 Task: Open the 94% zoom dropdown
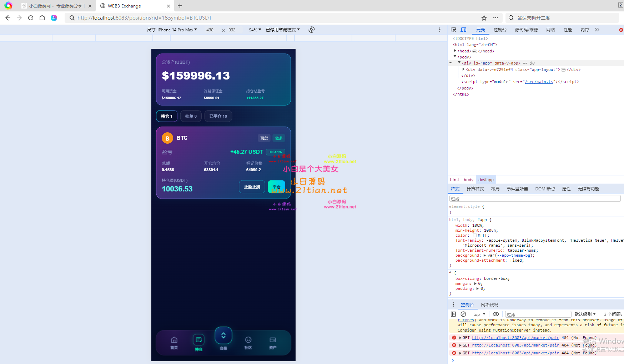(255, 30)
